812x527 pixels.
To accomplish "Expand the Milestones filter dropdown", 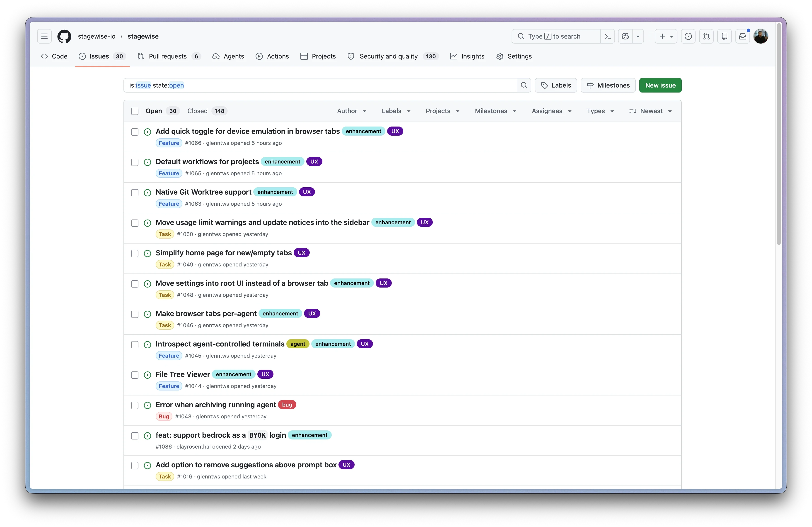I will (495, 111).
